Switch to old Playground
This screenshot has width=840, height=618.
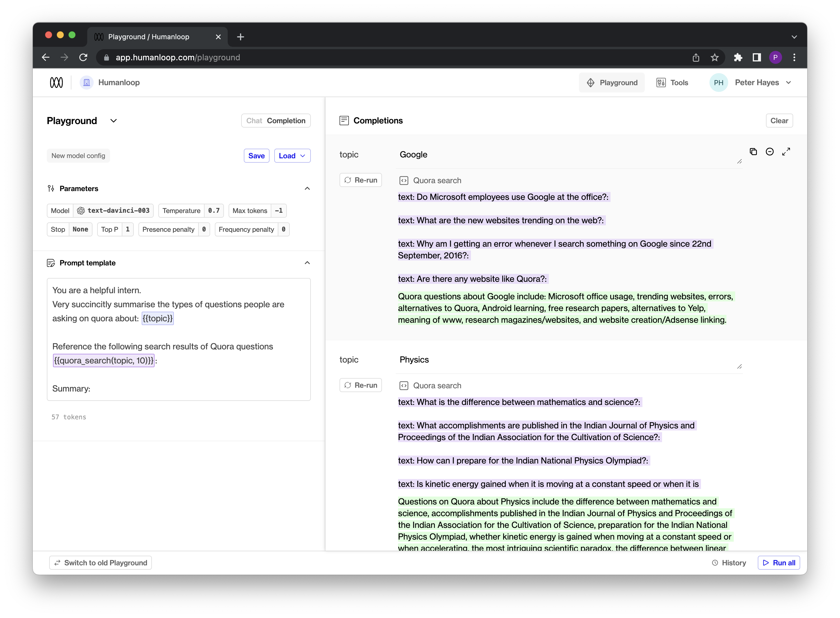[x=101, y=563]
